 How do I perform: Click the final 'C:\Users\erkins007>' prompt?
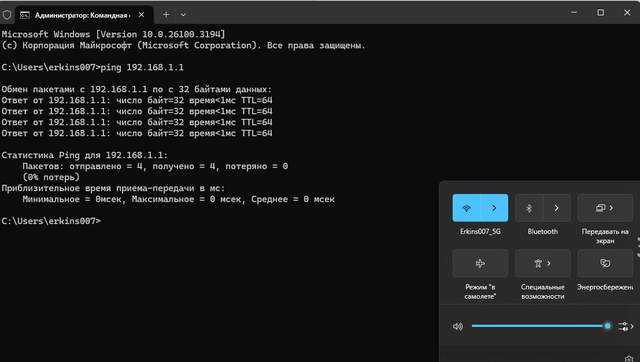click(x=51, y=221)
